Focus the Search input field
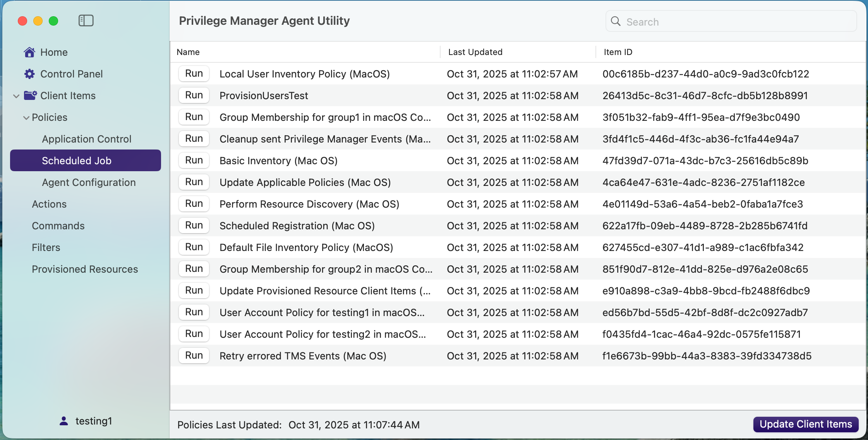Screen dimensions: 868x440 coord(736,22)
